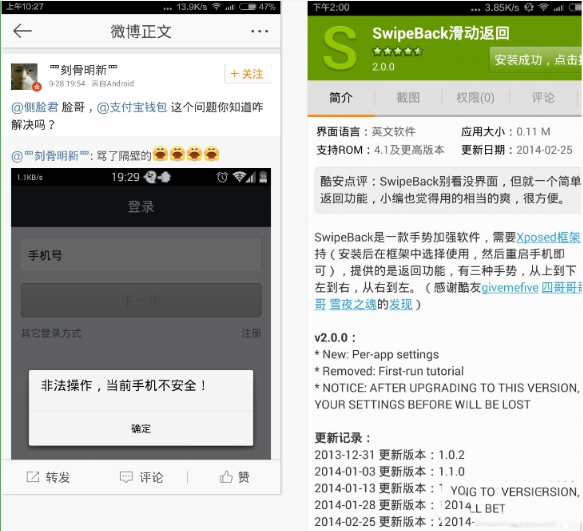
Task: Tap the 更新记录 heading
Action: (x=342, y=438)
